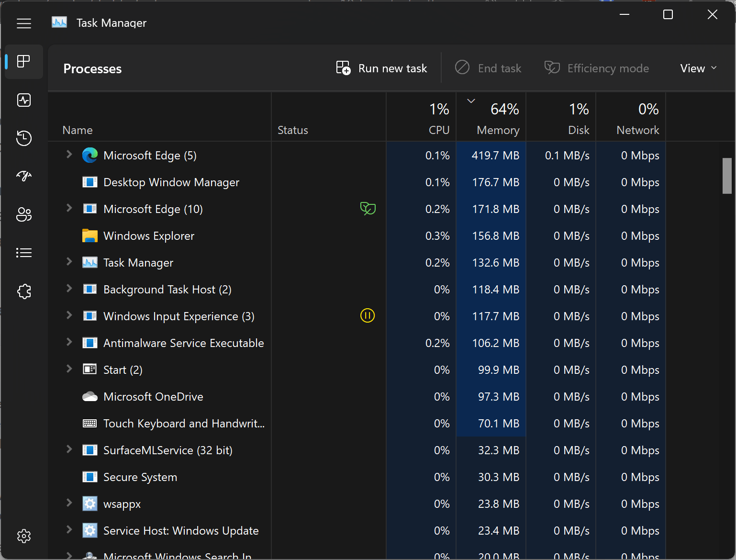Viewport: 736px width, 560px height.
Task: Open the App history icon
Action: [24, 138]
